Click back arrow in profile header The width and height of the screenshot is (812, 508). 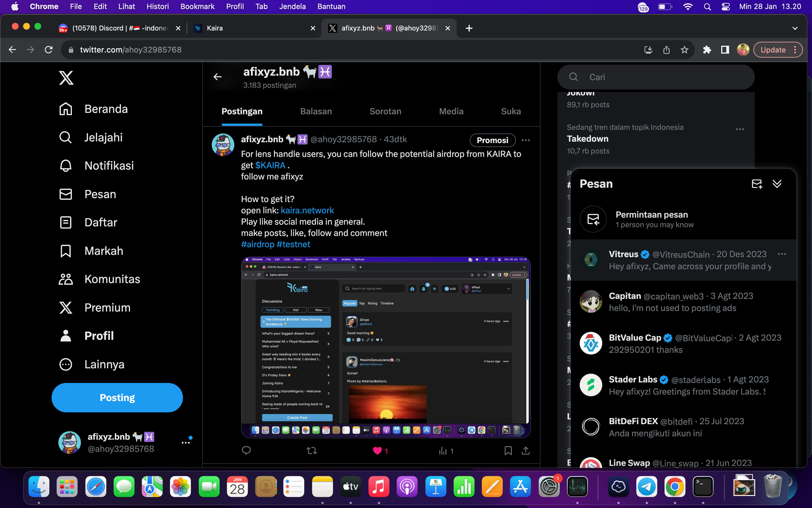coord(217,77)
